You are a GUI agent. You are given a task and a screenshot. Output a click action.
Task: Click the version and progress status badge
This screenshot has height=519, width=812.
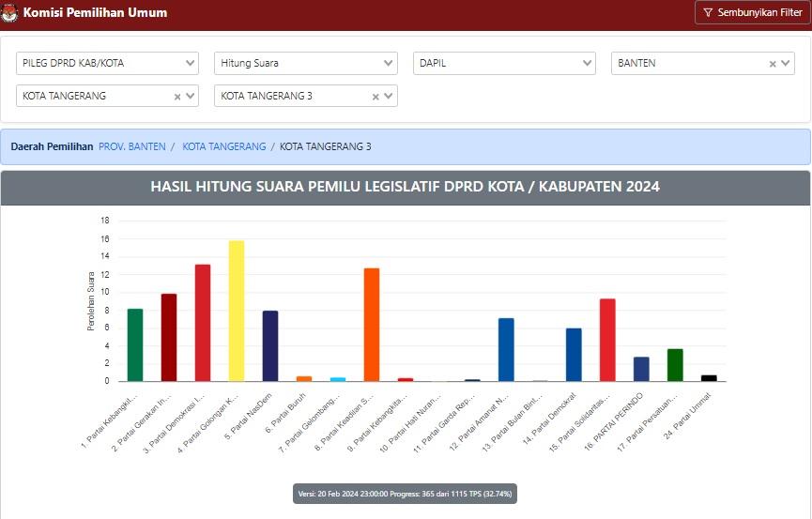point(405,494)
